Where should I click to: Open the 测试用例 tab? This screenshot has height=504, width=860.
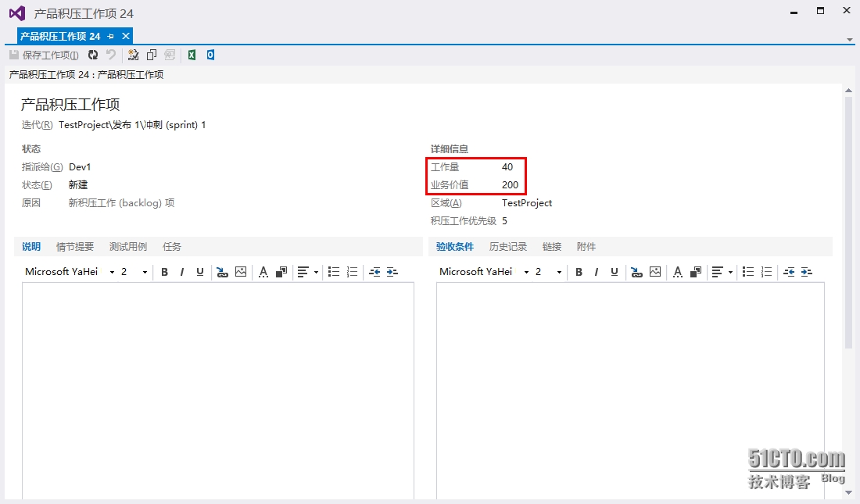[128, 247]
